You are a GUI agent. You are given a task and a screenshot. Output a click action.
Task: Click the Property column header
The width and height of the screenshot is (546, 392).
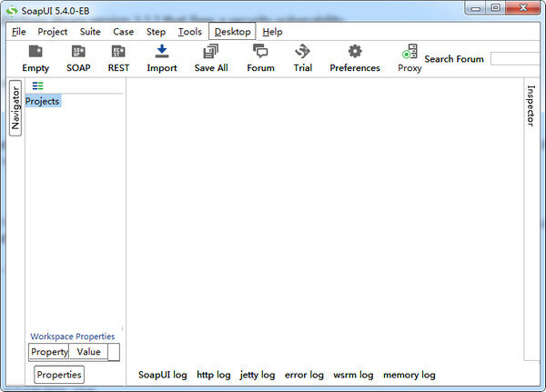49,352
